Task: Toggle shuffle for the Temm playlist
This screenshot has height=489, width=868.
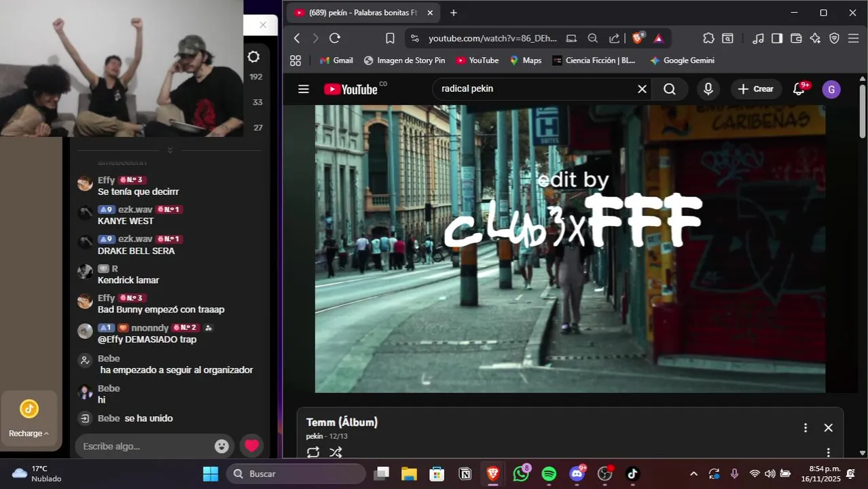Action: (x=336, y=452)
